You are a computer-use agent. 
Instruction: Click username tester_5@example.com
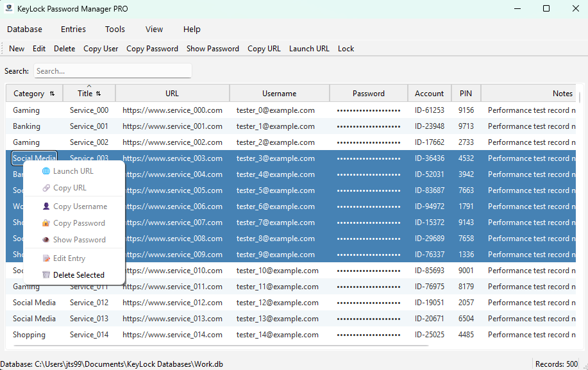click(276, 190)
